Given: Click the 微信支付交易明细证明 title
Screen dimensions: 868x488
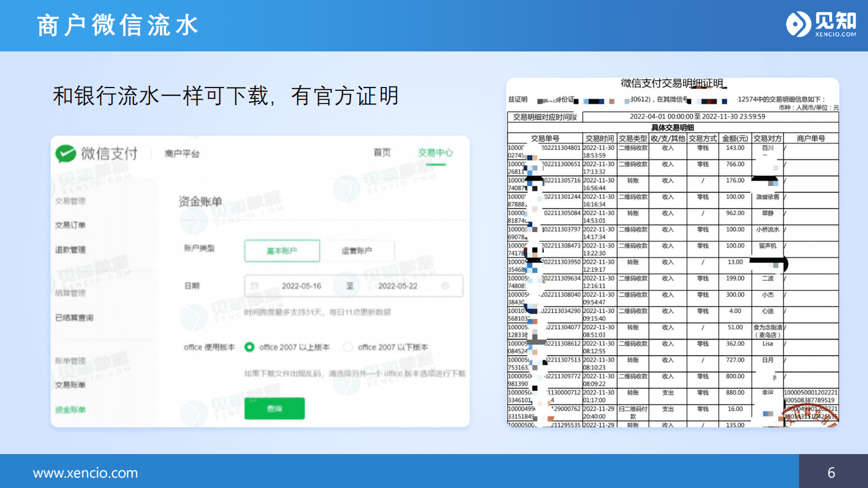Looking at the screenshot, I should [x=672, y=83].
